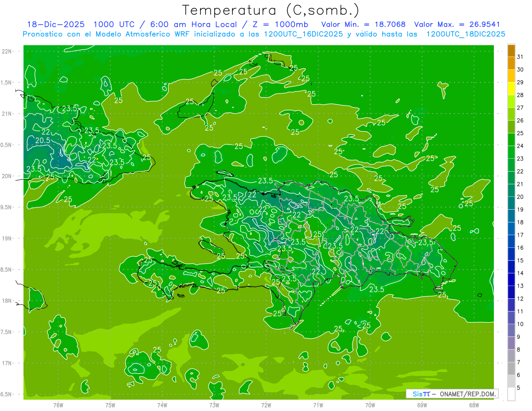The image size is (532, 411).
Task: Click the 68W longitude axis label
Action: (473, 405)
